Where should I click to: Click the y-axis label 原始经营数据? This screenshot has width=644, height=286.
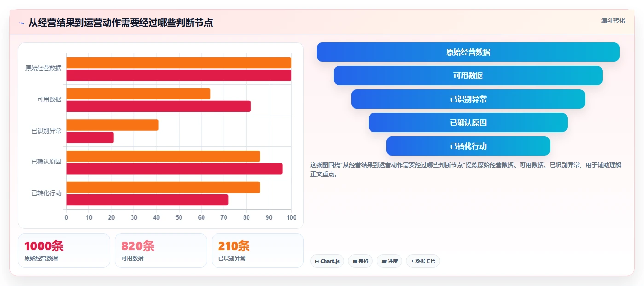(x=43, y=68)
